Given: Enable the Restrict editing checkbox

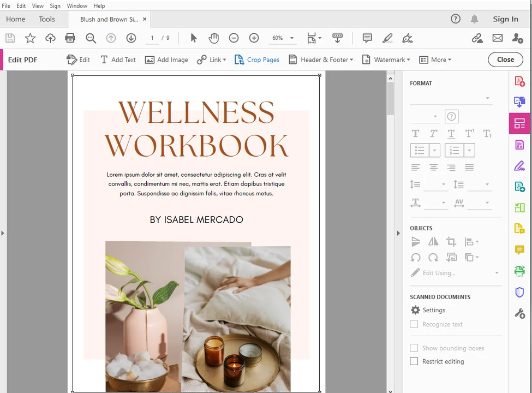Looking at the screenshot, I should tap(414, 361).
